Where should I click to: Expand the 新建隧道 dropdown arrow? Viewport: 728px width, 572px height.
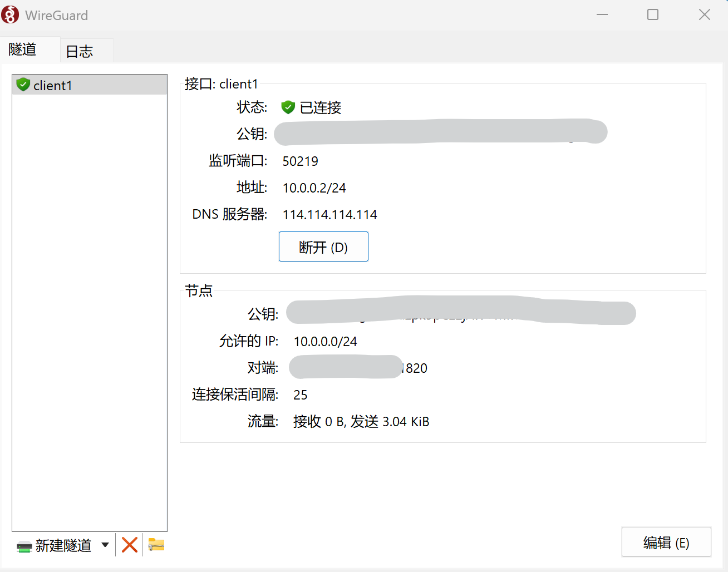[105, 545]
